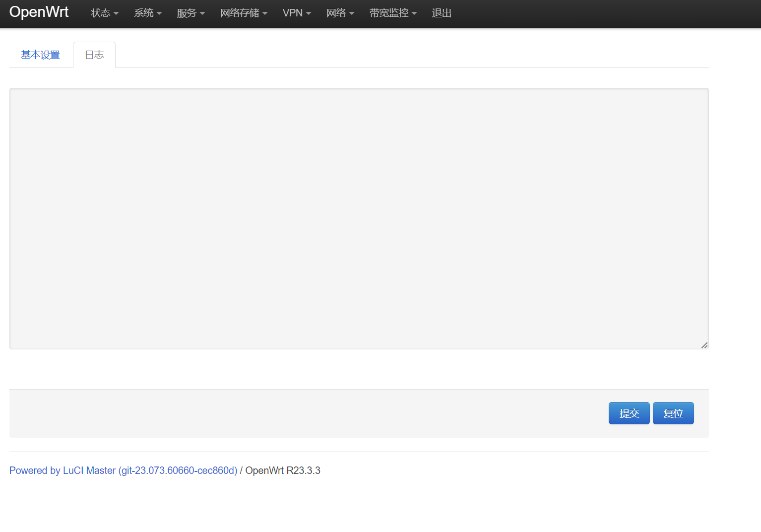Click inside the log text area
The height and width of the screenshot is (532, 761).
point(359,218)
